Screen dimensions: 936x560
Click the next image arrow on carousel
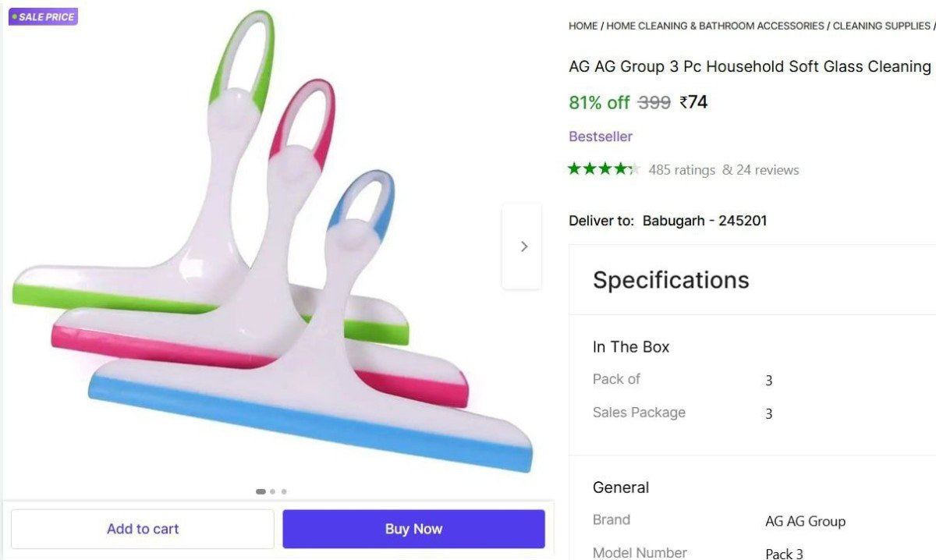pyautogui.click(x=523, y=246)
